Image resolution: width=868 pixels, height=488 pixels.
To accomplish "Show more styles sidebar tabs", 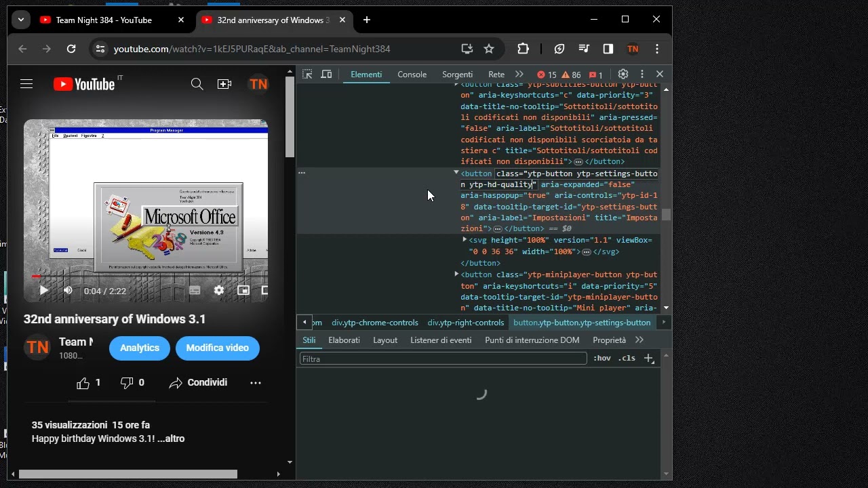I will (x=639, y=340).
